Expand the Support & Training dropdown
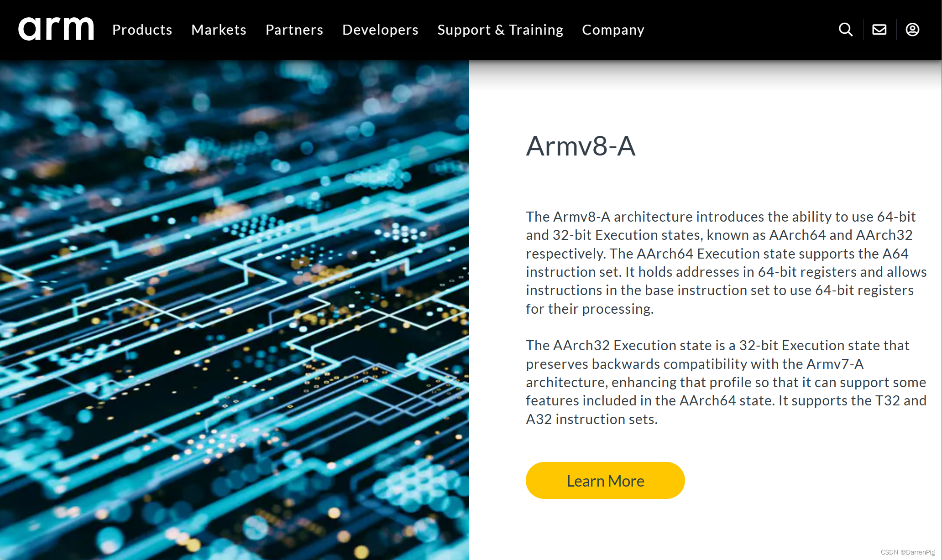The height and width of the screenshot is (560, 942). (500, 29)
